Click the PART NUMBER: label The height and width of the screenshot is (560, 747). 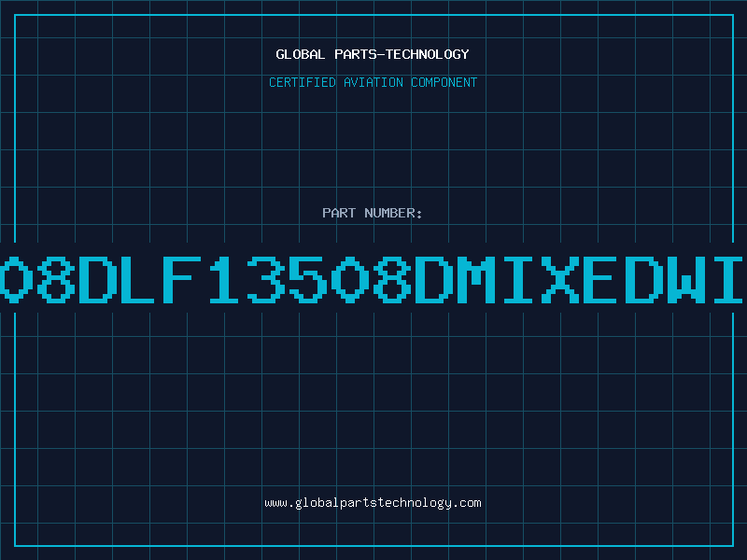click(373, 213)
